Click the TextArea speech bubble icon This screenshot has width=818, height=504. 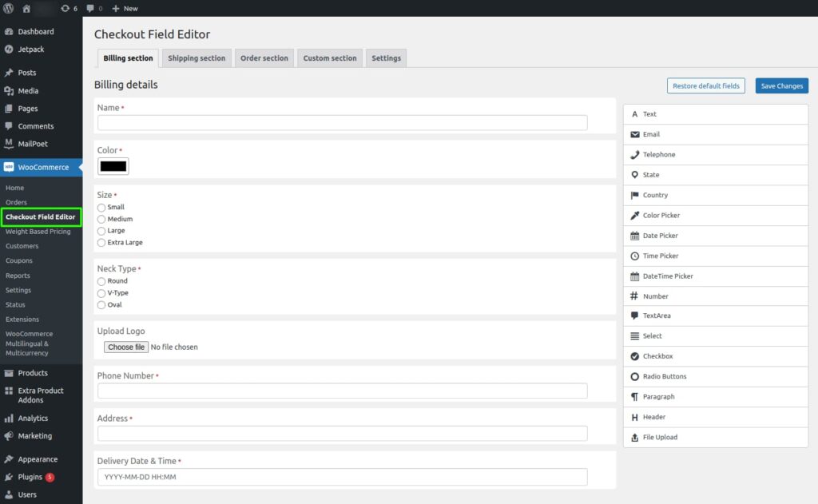coord(634,315)
